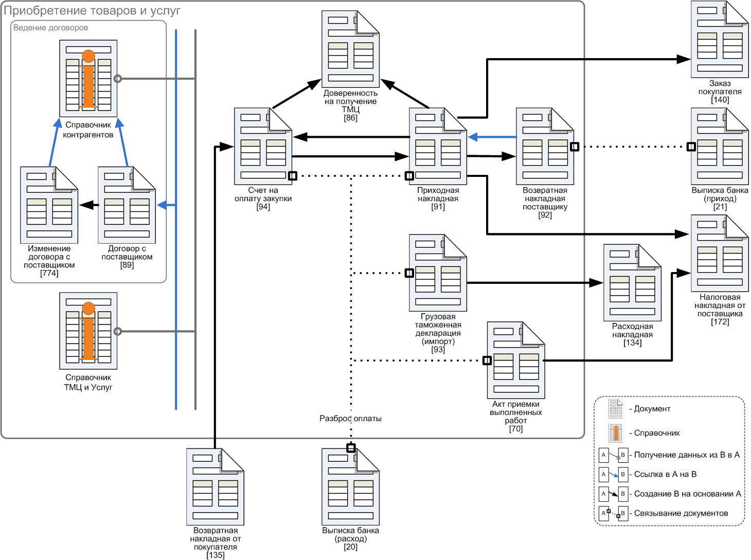
Task: Click the legend icon for Получение данных из B в A
Action: tap(614, 455)
